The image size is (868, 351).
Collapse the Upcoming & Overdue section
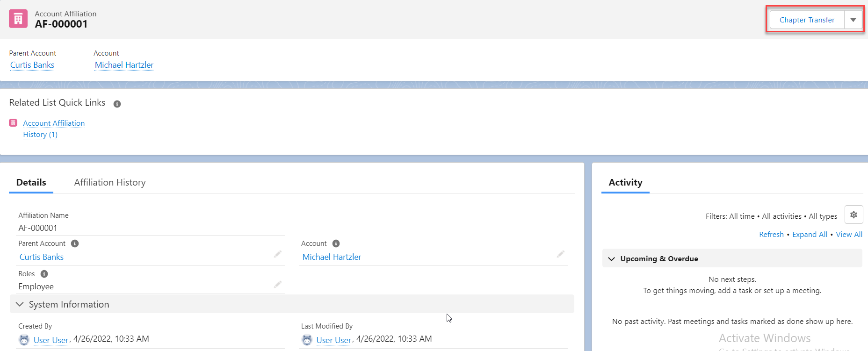pos(611,259)
